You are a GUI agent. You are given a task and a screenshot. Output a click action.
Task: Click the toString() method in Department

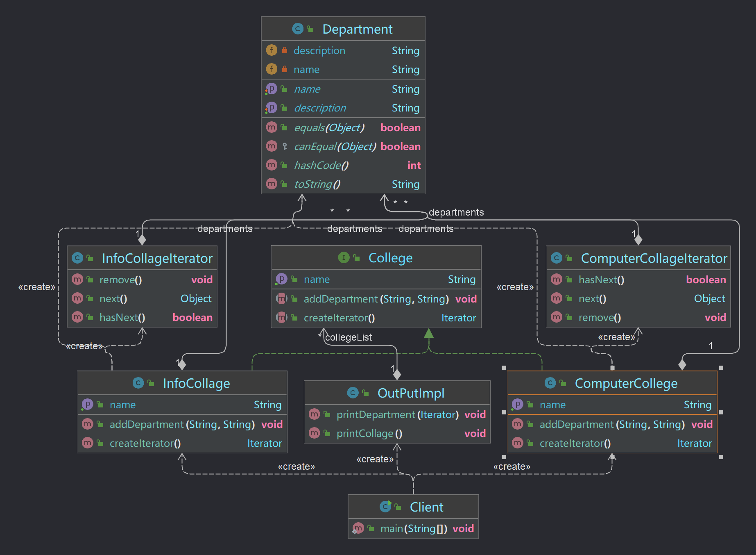tap(317, 184)
